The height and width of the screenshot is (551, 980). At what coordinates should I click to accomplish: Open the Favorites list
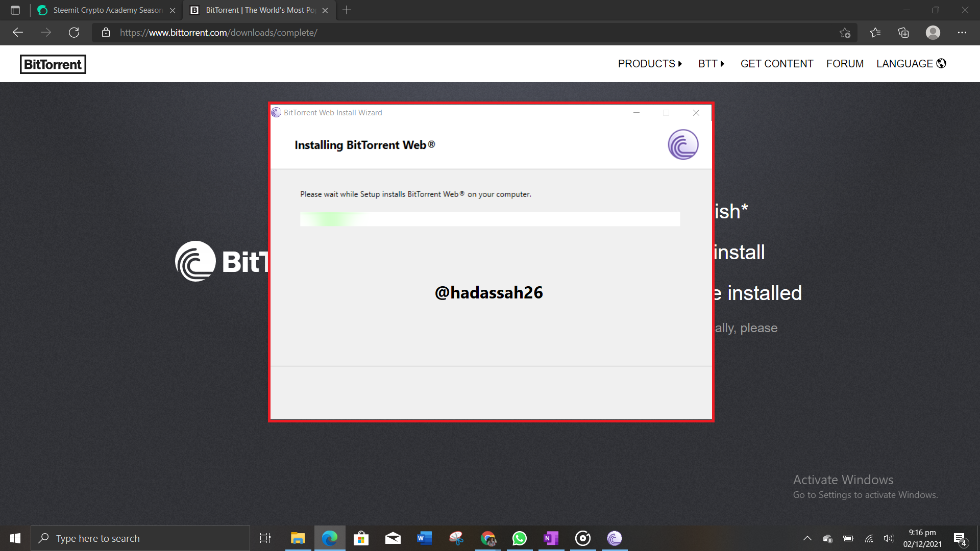[x=875, y=33]
